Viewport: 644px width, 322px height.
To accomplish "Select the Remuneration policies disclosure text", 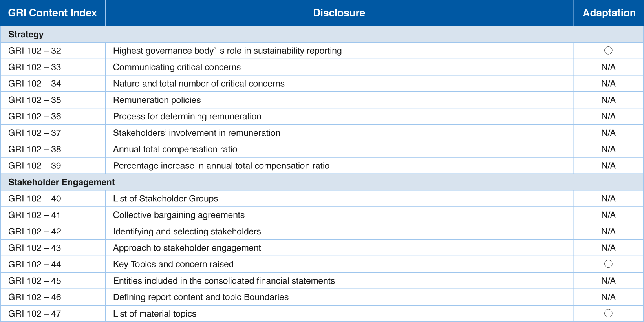I will pos(157,100).
